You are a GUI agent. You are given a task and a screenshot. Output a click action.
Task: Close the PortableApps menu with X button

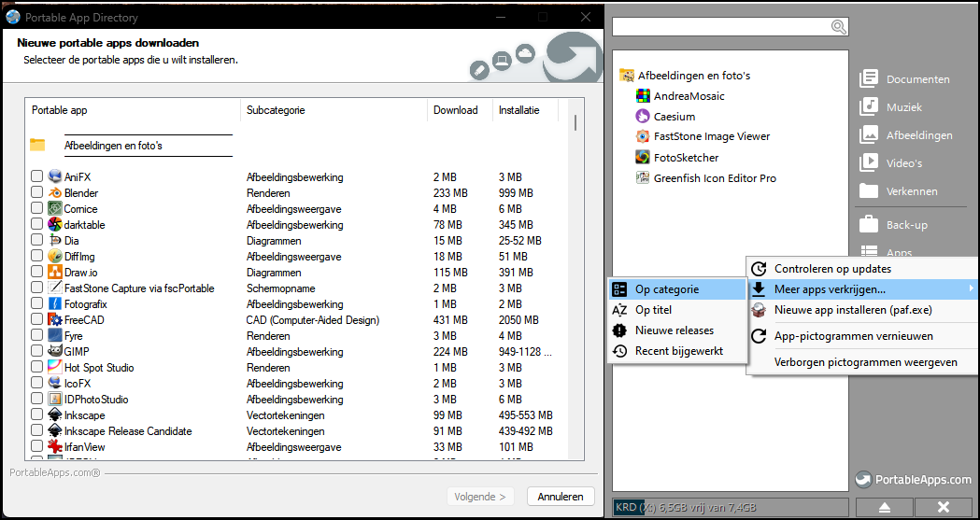point(944,506)
